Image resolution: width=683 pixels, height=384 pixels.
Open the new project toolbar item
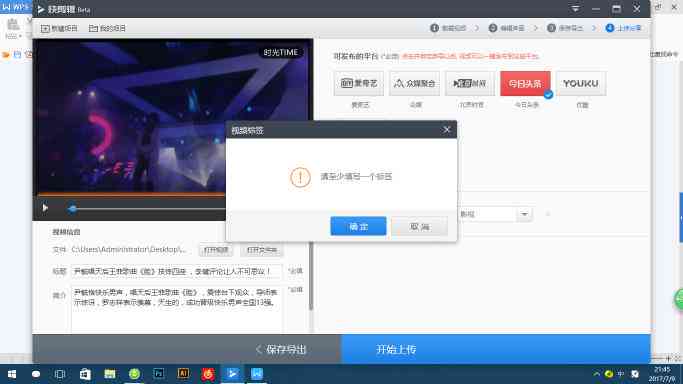59,28
